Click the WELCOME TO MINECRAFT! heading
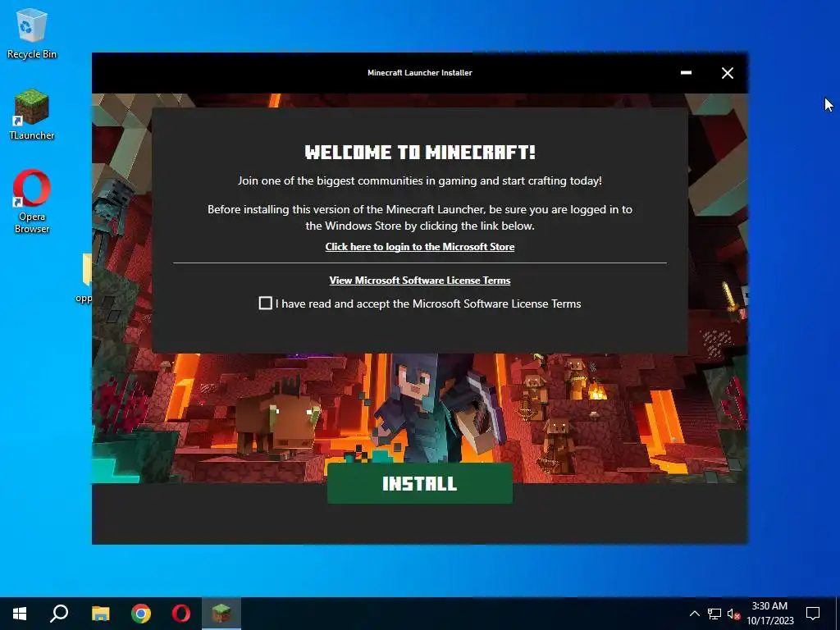This screenshot has width=840, height=630. pos(419,152)
